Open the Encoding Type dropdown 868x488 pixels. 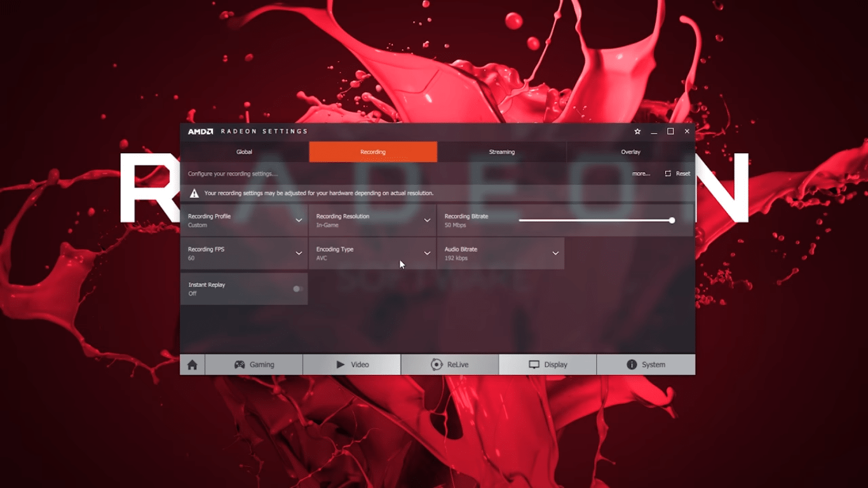point(372,254)
